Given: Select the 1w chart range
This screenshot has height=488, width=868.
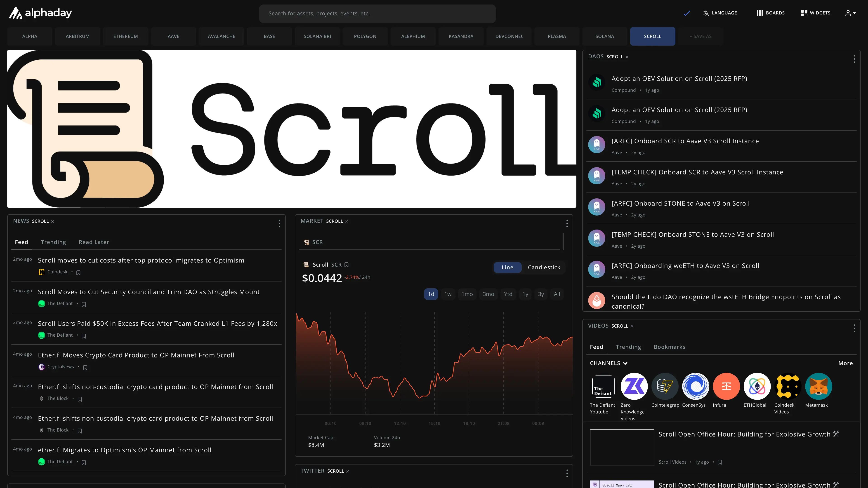Looking at the screenshot, I should tap(448, 294).
